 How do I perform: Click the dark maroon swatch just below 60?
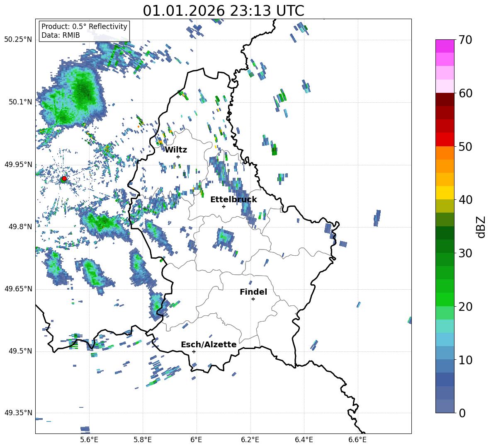coord(445,99)
